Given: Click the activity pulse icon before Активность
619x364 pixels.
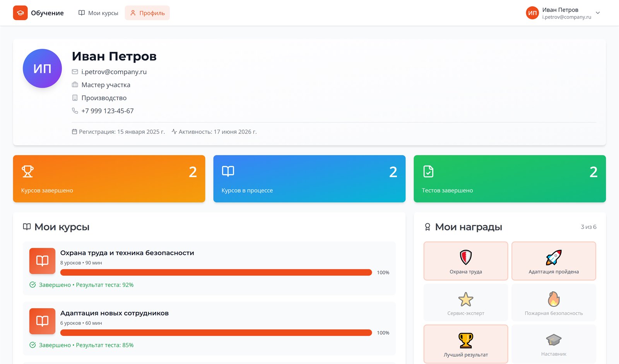Looking at the screenshot, I should tap(174, 132).
